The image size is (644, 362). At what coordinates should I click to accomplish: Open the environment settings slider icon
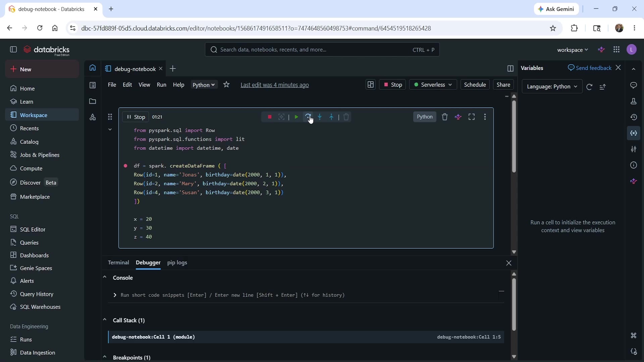[634, 149]
